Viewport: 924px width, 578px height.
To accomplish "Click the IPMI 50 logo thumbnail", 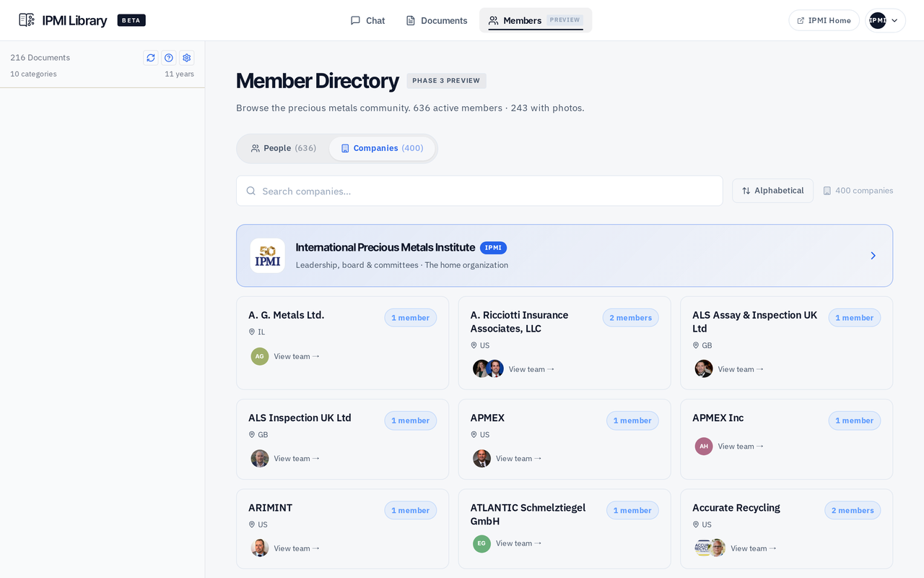I will (267, 256).
